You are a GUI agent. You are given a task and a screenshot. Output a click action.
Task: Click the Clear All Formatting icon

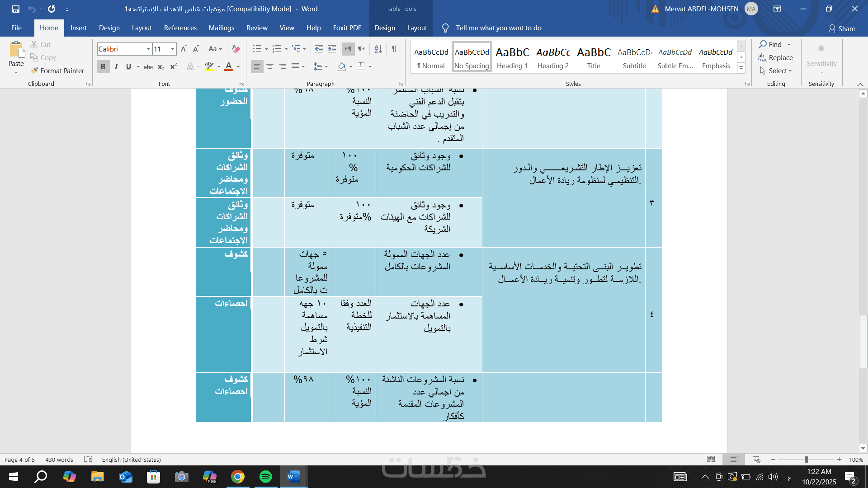[x=236, y=49]
